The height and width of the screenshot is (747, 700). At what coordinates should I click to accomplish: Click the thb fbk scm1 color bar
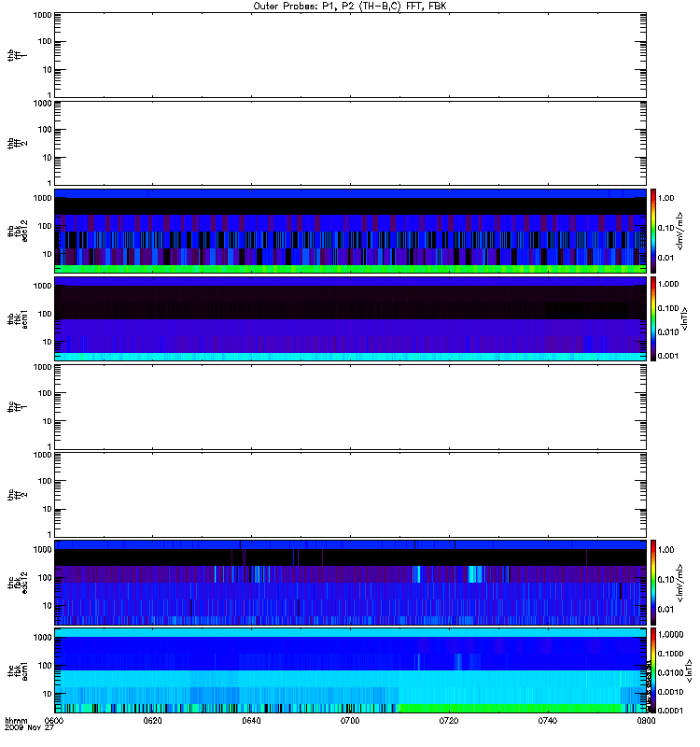pos(653,318)
